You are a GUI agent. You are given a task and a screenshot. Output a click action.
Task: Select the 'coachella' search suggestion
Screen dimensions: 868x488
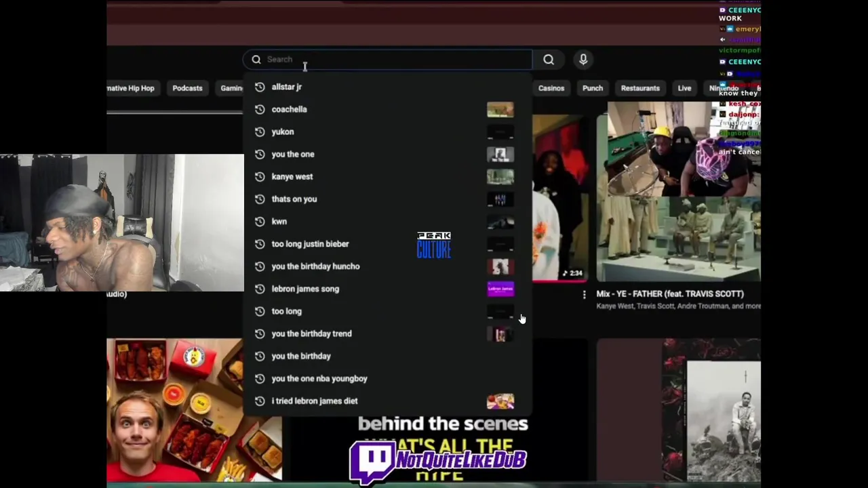(387, 109)
